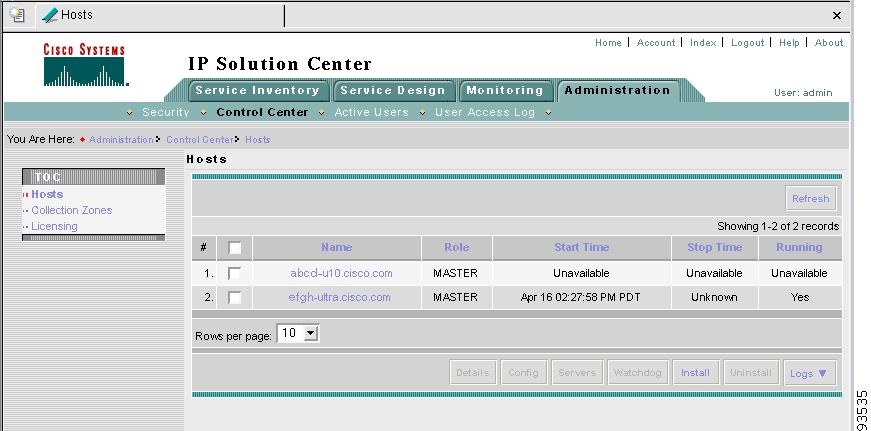Click the Logout link
Viewport: 871px width, 431px height.
point(747,43)
